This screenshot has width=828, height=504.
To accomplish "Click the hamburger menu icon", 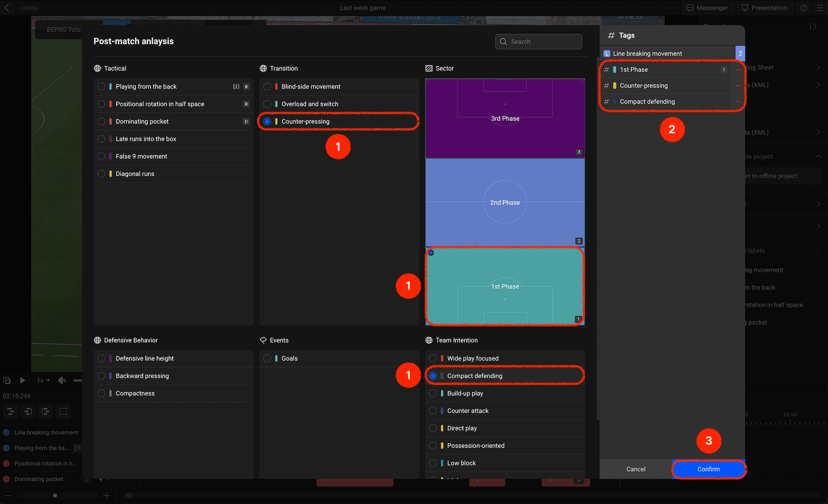I will pyautogui.click(x=820, y=8).
